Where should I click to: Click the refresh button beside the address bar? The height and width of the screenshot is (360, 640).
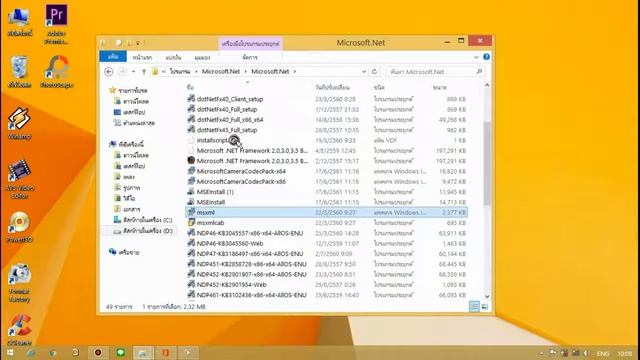pos(374,72)
